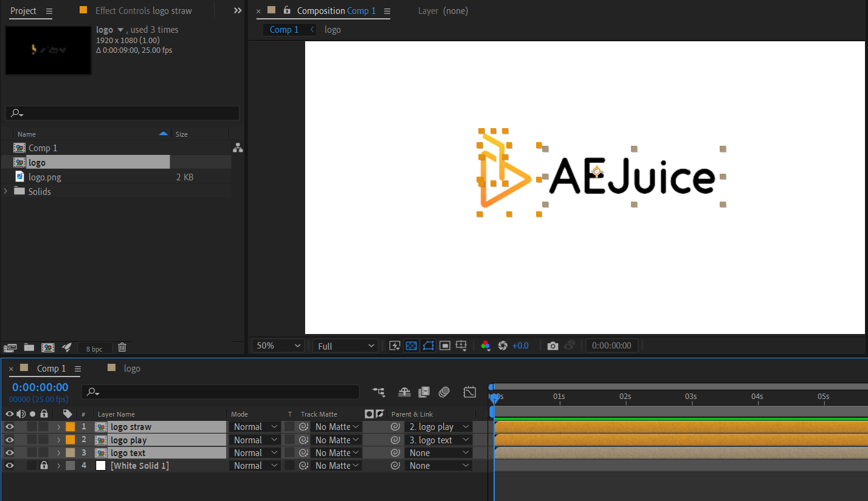Open the blending Mode dropdown for logo play
The width and height of the screenshot is (868, 501).
(x=255, y=440)
